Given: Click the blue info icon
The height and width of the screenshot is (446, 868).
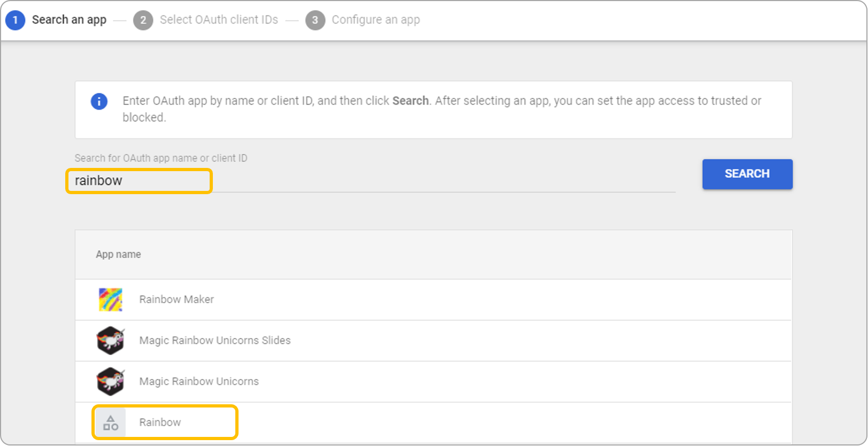Looking at the screenshot, I should click(99, 101).
